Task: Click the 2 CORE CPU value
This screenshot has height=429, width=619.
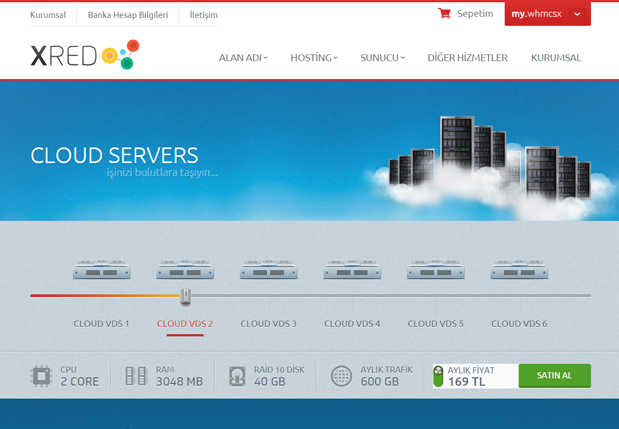Action: [80, 382]
